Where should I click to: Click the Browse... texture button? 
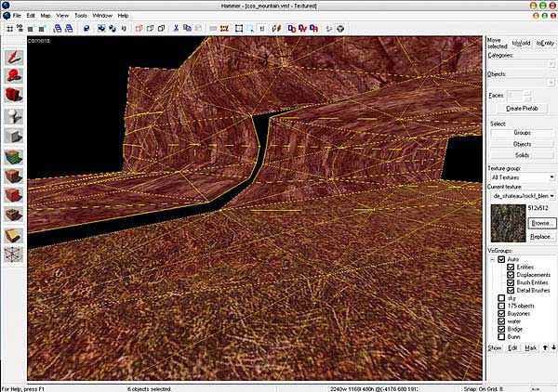[x=540, y=224]
